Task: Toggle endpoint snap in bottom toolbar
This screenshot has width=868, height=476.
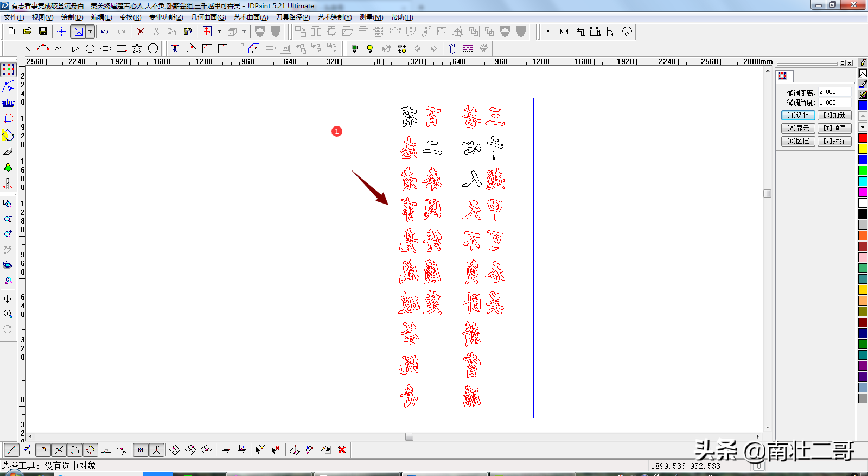Action: point(11,450)
